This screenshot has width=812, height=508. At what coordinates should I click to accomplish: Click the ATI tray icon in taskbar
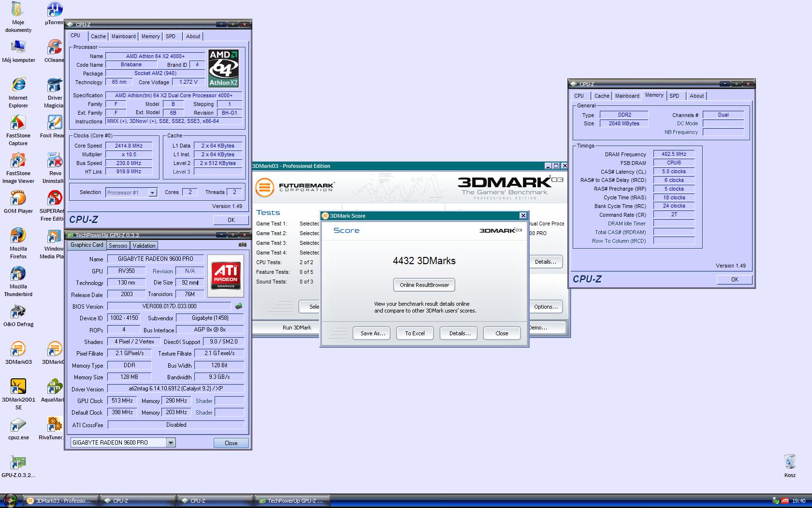tap(785, 501)
